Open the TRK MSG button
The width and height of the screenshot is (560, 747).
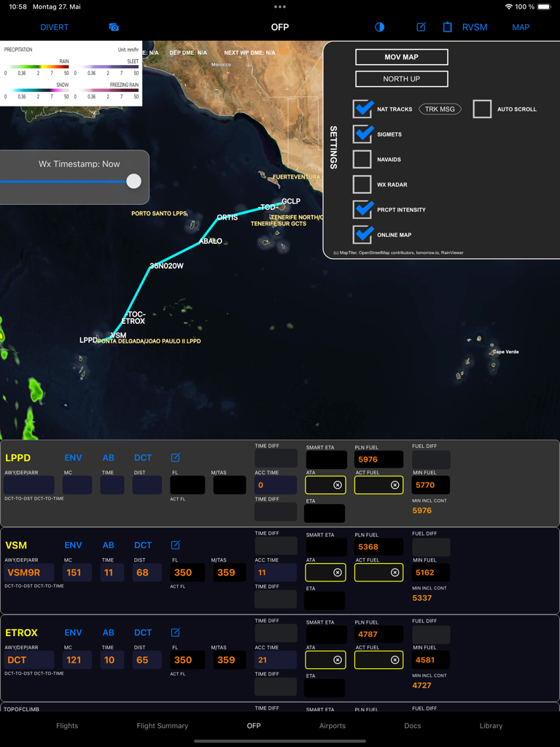(440, 109)
